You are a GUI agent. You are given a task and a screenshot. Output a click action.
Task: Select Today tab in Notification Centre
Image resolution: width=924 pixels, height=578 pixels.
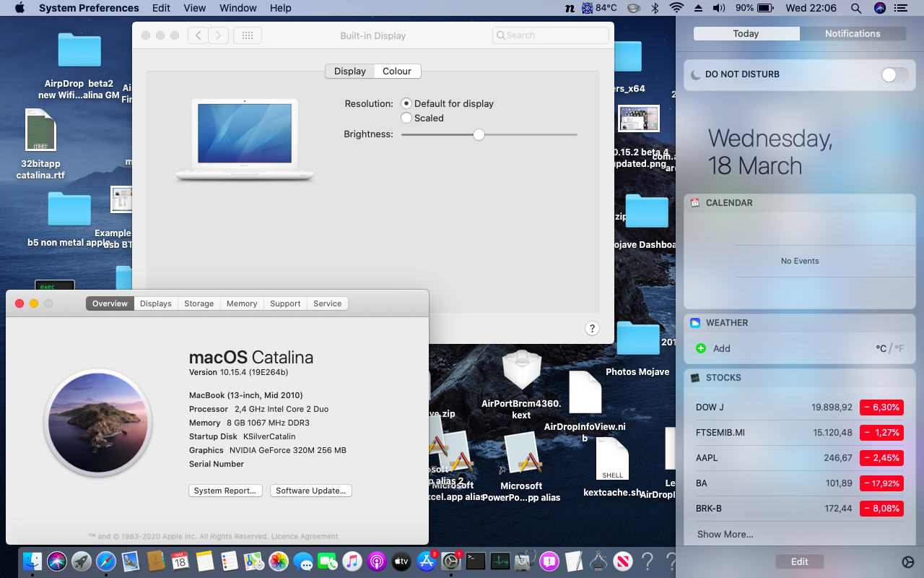[746, 34]
